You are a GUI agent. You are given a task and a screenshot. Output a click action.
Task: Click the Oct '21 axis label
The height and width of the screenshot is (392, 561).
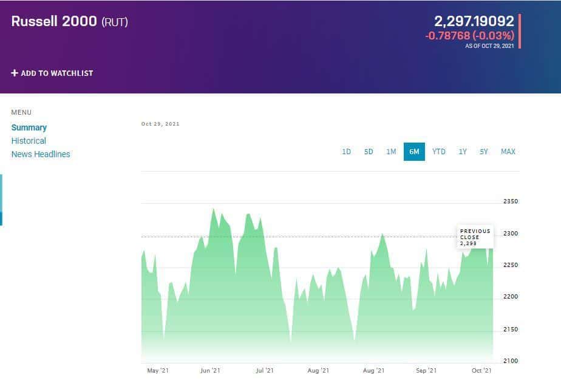point(481,371)
